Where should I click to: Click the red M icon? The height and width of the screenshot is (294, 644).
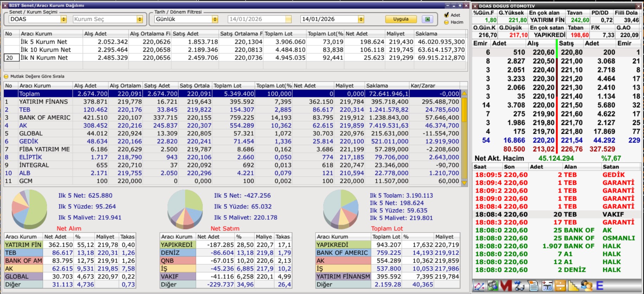pos(506,286)
